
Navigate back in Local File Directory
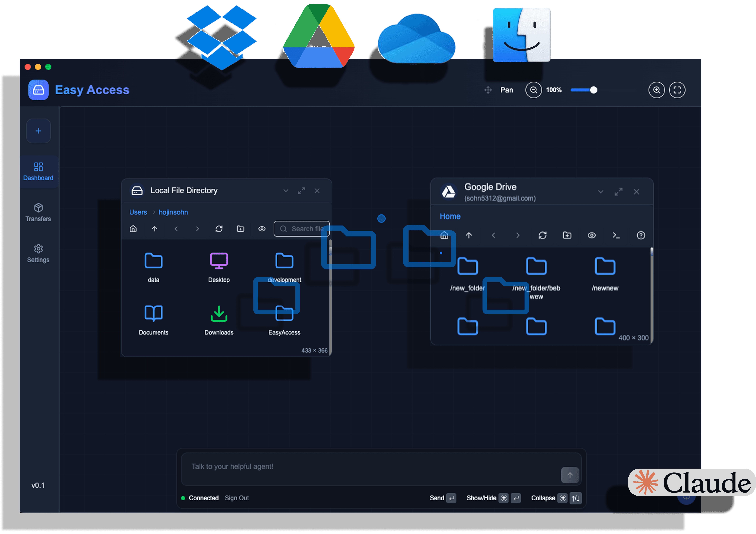pyautogui.click(x=176, y=229)
